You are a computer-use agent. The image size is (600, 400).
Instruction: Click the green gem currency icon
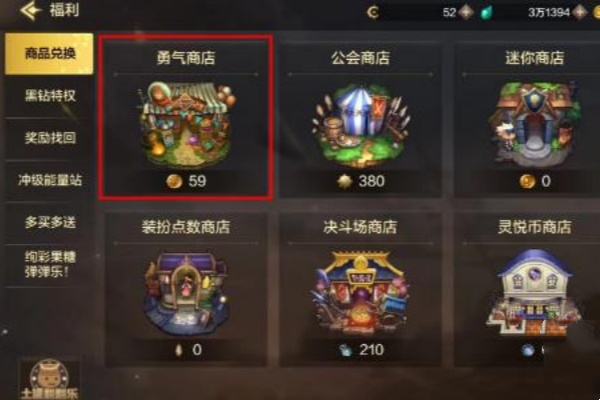pos(486,12)
